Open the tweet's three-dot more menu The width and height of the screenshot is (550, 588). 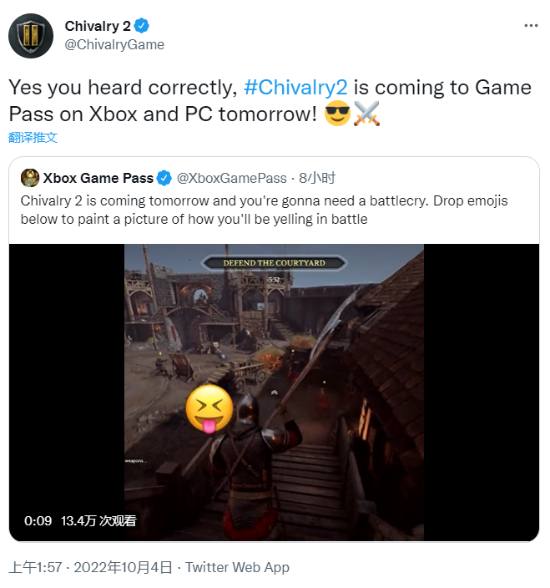[x=531, y=26]
